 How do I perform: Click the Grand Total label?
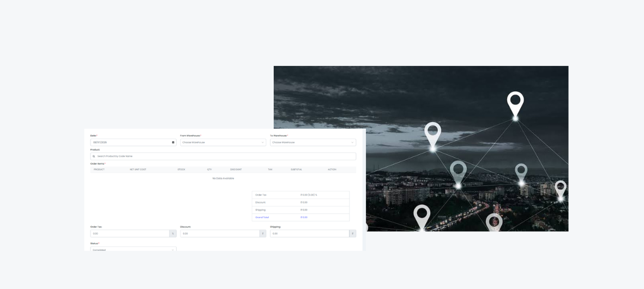pyautogui.click(x=262, y=217)
